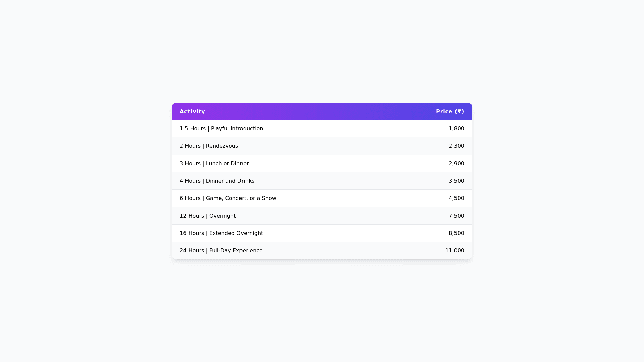Screen dimensions: 644x362
Task: Click the rupee symbol in the header
Action: coord(459,112)
